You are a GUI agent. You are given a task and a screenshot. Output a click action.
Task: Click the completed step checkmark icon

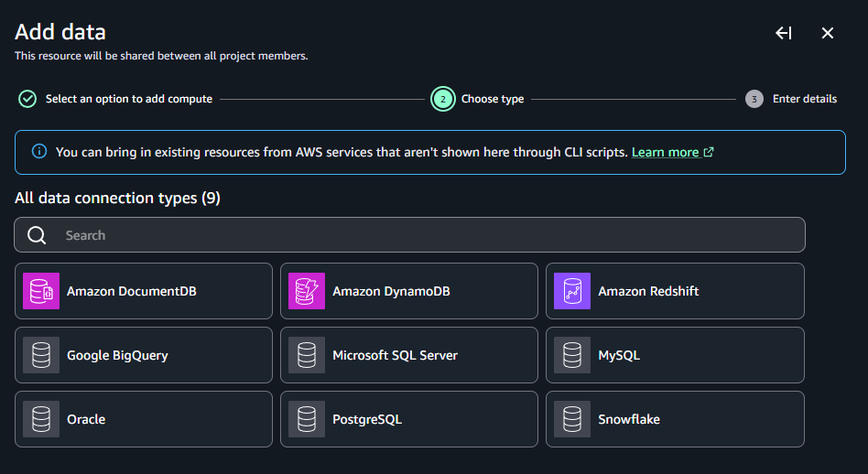[x=27, y=99]
